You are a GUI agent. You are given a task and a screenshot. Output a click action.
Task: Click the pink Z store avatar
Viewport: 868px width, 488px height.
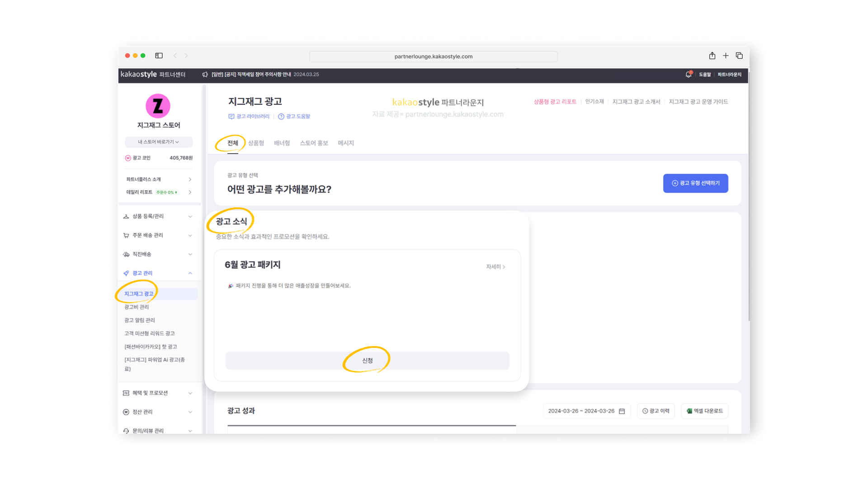click(x=158, y=106)
